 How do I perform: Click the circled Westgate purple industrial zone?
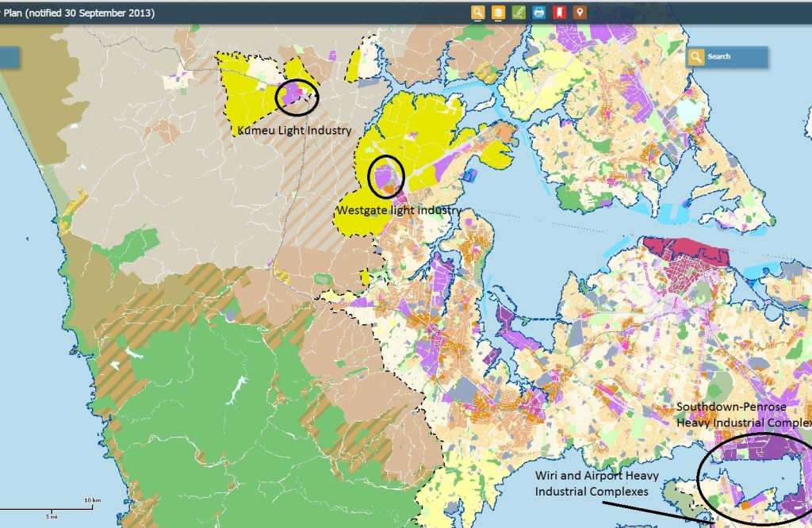385,178
